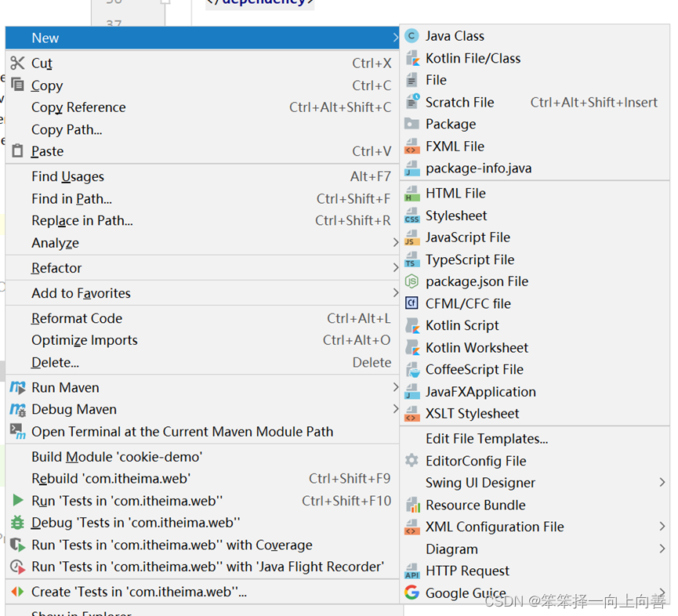Expand the New submenu arrow
This screenshot has width=678, height=616.
point(395,38)
